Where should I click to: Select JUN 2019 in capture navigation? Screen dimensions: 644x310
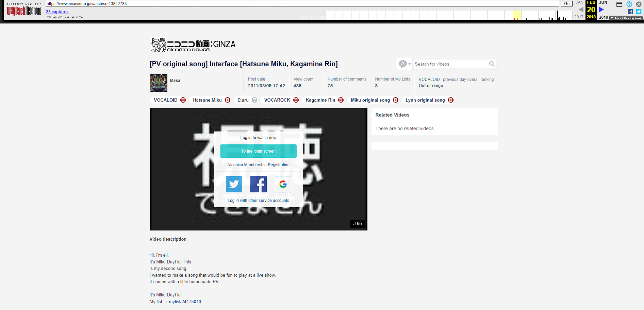(x=604, y=10)
